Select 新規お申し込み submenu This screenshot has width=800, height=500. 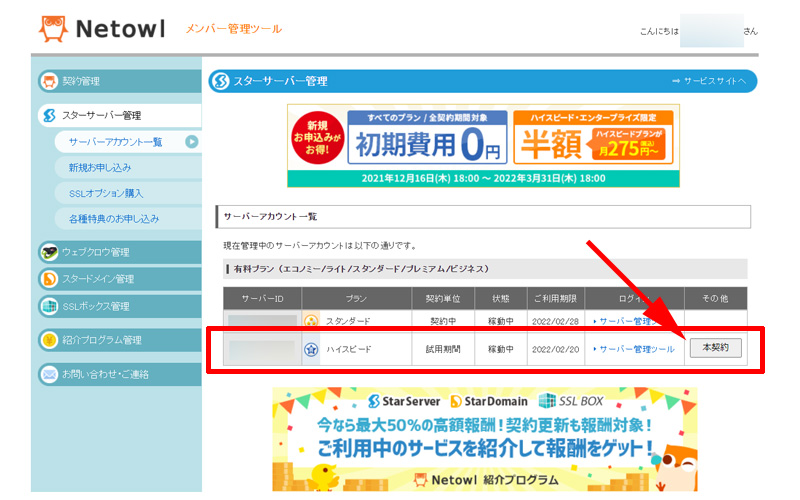pyautogui.click(x=128, y=167)
